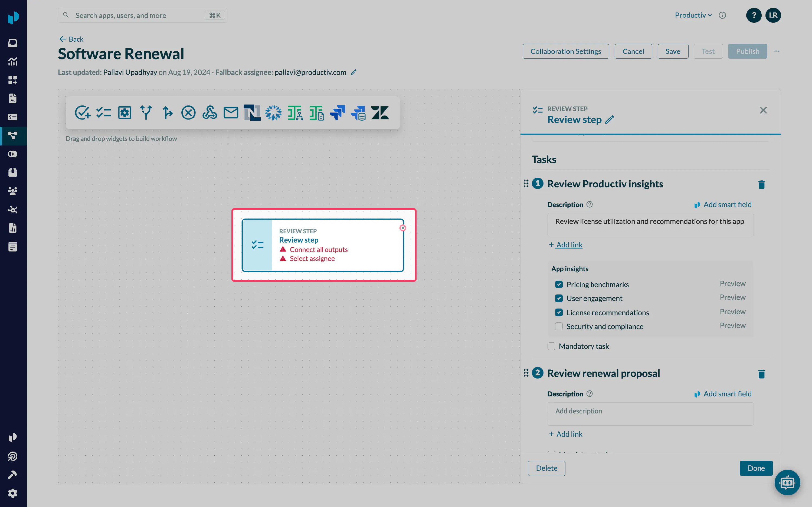This screenshot has height=507, width=812.
Task: Select the email widget in toolbar
Action: tap(231, 113)
